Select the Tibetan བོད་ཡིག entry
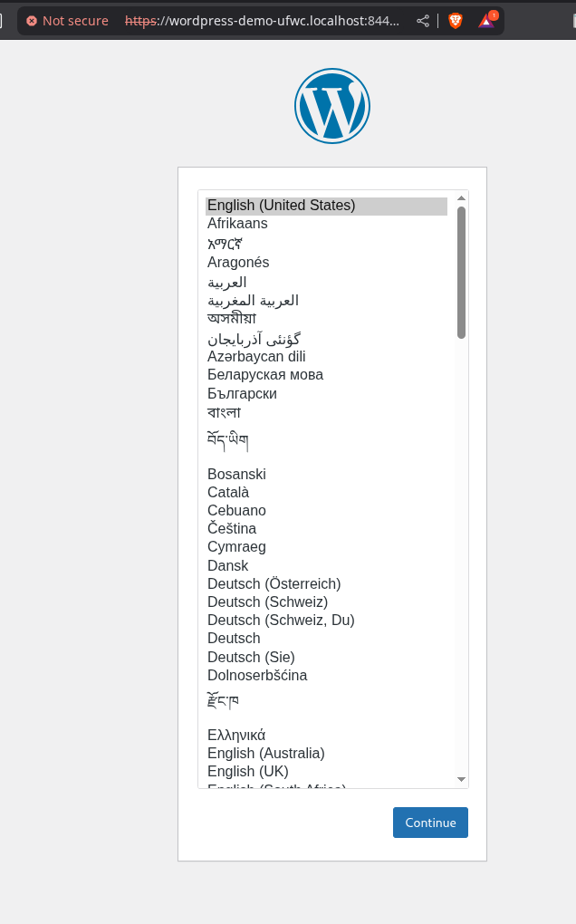The image size is (576, 924). (x=326, y=442)
